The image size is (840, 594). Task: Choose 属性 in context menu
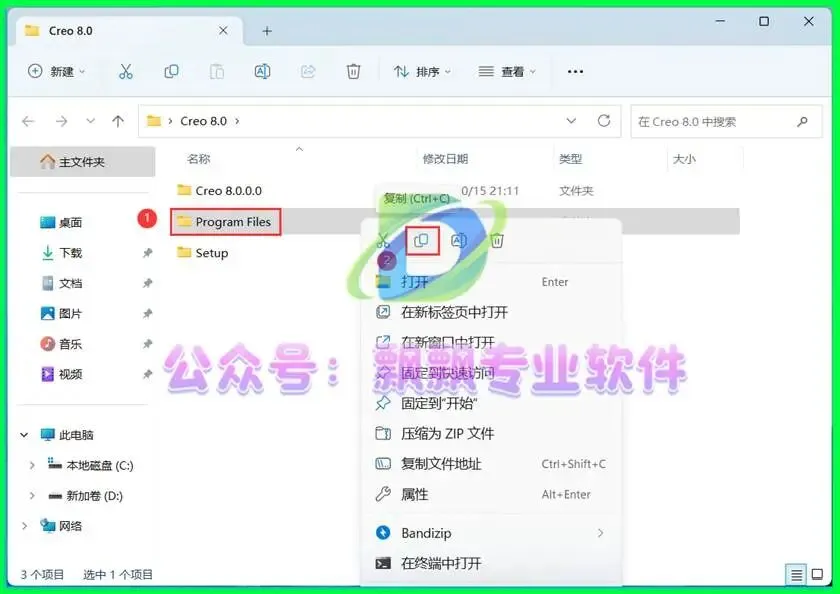tap(491, 494)
